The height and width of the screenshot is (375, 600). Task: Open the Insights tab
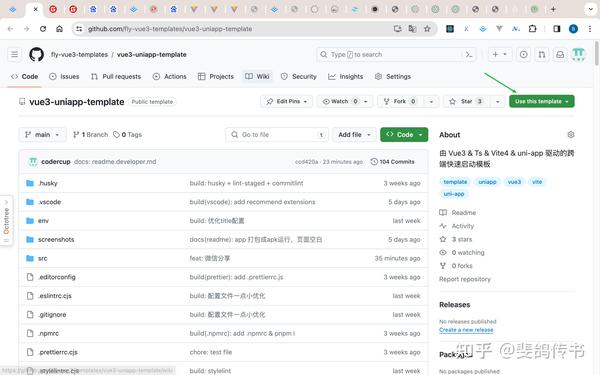coord(346,77)
